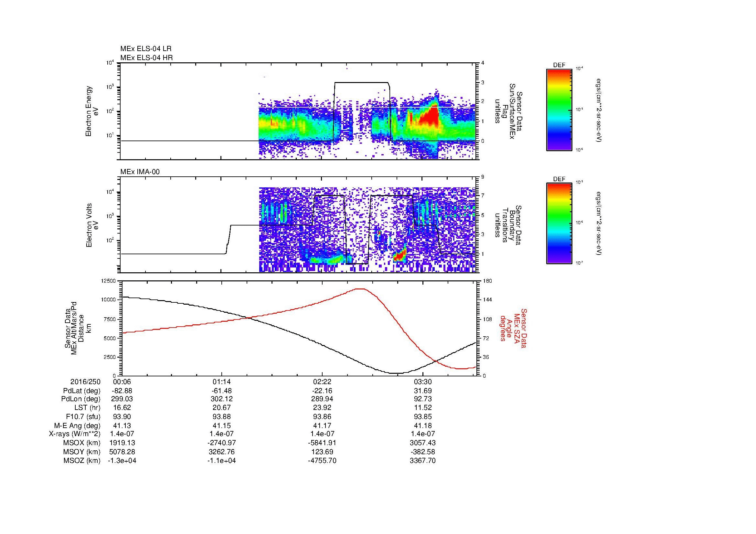
Task: Click the 'X-rays (W/m**2)' row label
Action: click(74, 434)
